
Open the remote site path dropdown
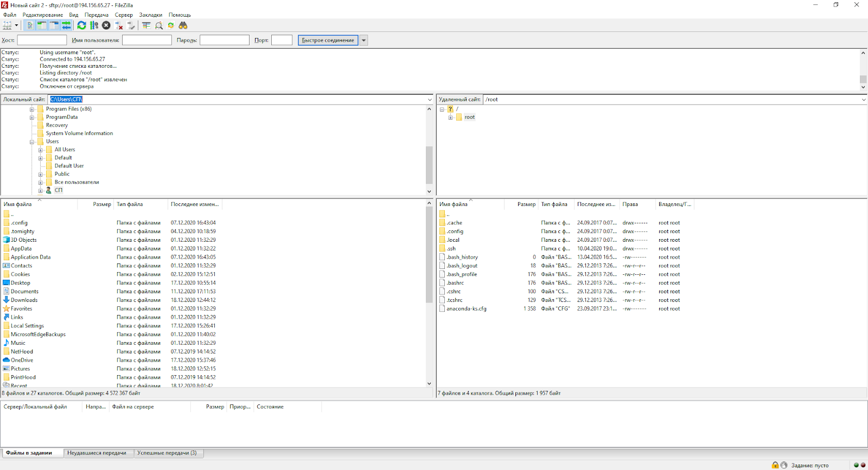pos(864,100)
